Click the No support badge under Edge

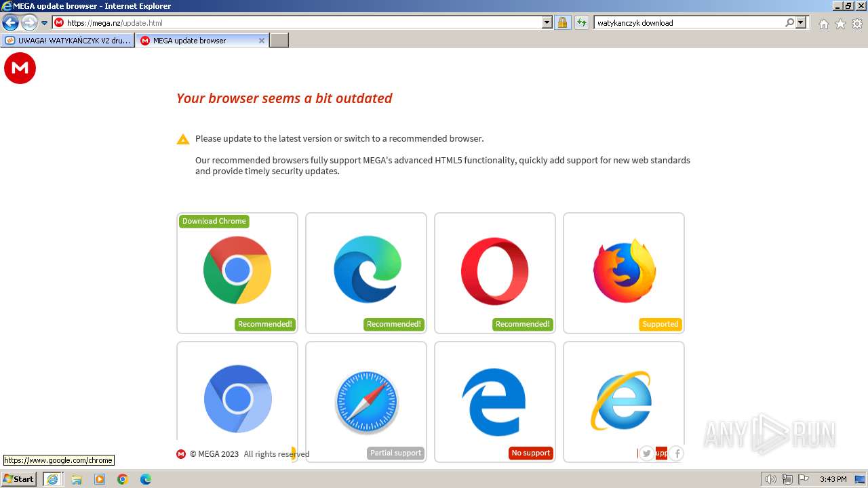tap(531, 453)
